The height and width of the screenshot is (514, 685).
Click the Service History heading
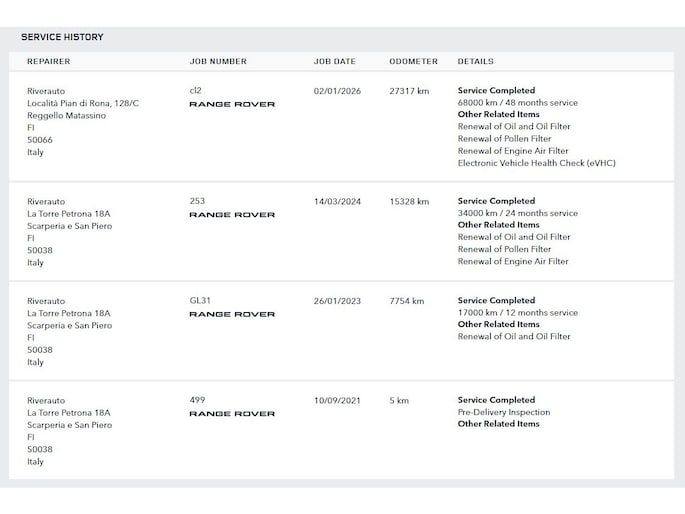click(62, 37)
